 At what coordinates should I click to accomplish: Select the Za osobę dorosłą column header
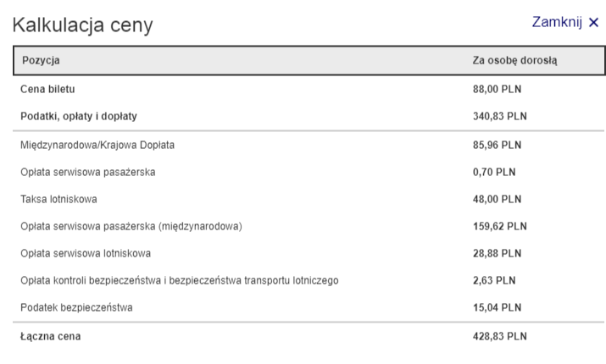pos(514,60)
